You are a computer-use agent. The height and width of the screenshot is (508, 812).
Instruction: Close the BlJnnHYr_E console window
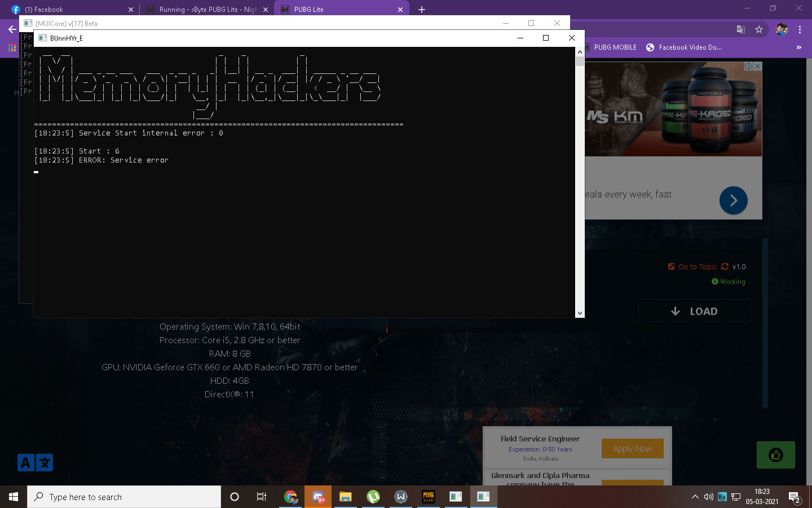571,38
